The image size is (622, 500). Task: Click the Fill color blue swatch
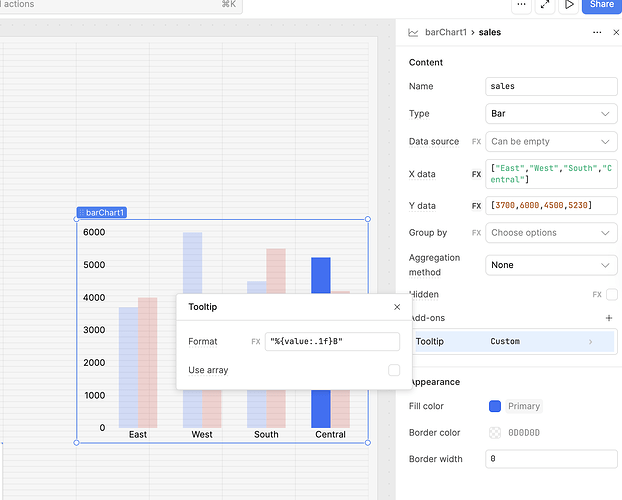495,406
